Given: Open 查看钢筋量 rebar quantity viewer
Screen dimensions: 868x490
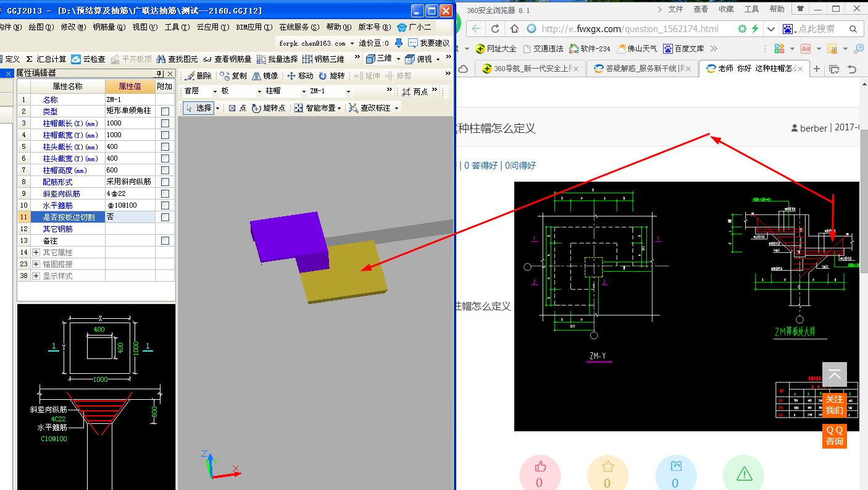Looking at the screenshot, I should (x=227, y=59).
